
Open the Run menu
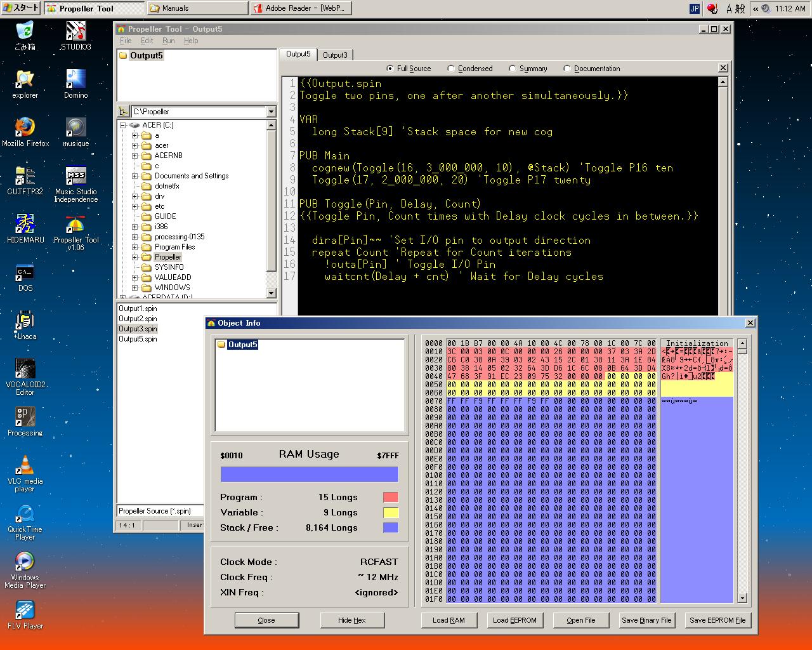click(168, 41)
